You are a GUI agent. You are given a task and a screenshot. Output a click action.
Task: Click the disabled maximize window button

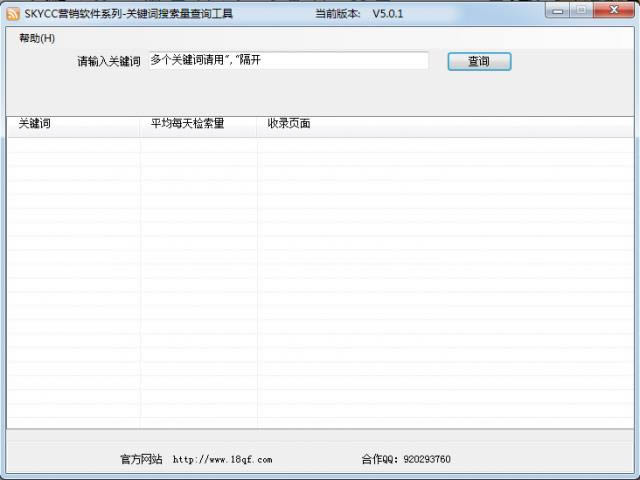(x=581, y=11)
